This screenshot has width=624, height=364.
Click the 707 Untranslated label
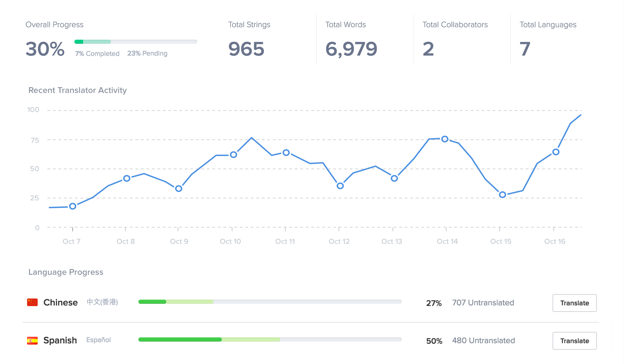(x=483, y=303)
